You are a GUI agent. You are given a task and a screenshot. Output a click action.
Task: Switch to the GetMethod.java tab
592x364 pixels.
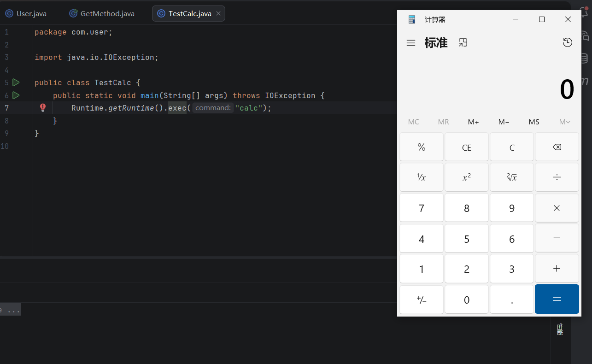pyautogui.click(x=102, y=14)
